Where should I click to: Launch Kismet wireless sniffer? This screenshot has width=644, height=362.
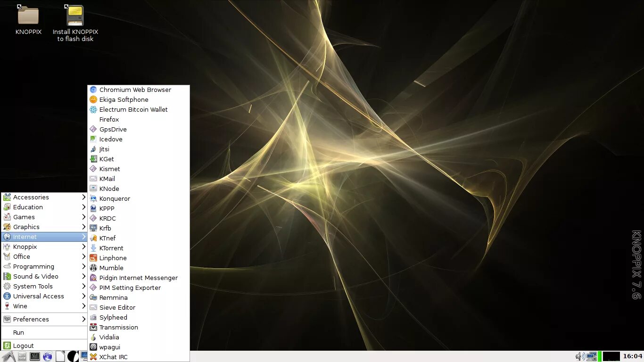point(139,169)
